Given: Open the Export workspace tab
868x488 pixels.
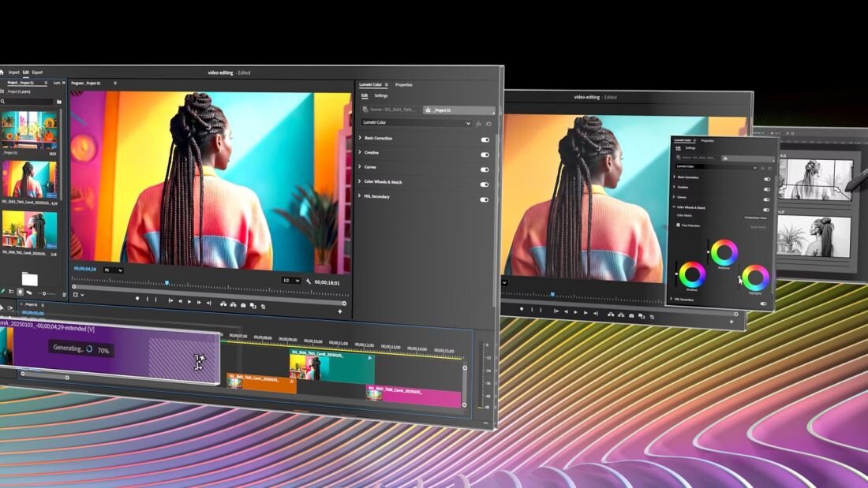Looking at the screenshot, I should click(37, 72).
